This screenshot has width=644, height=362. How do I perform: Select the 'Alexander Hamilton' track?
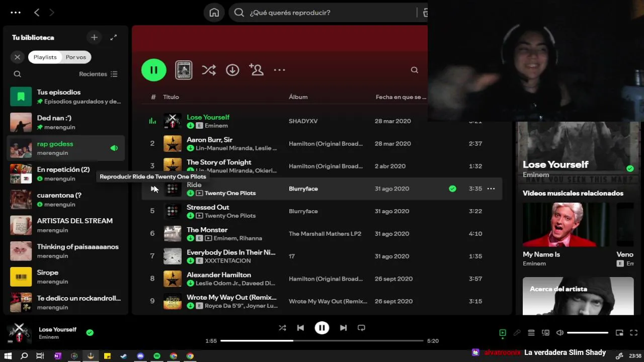pyautogui.click(x=219, y=275)
